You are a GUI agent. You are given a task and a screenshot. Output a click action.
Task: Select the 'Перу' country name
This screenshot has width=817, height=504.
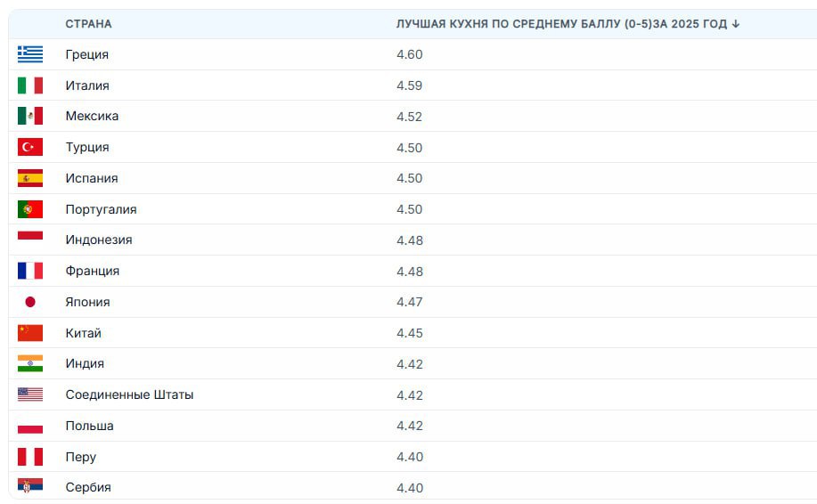point(81,457)
